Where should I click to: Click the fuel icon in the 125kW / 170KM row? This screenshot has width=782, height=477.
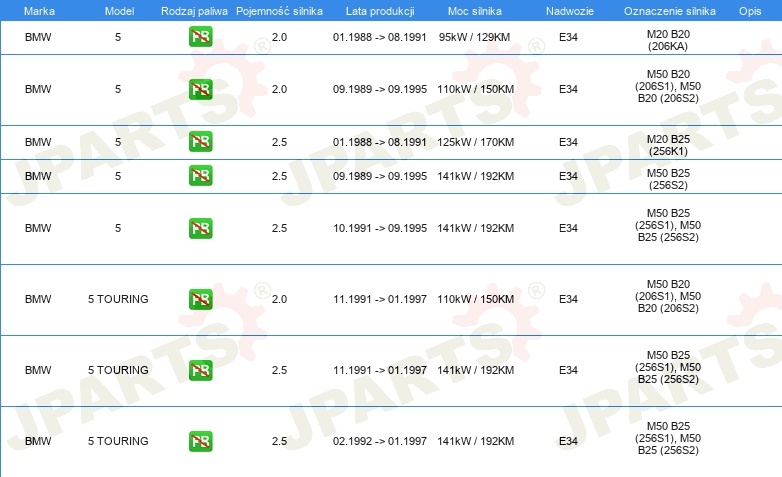tap(200, 142)
